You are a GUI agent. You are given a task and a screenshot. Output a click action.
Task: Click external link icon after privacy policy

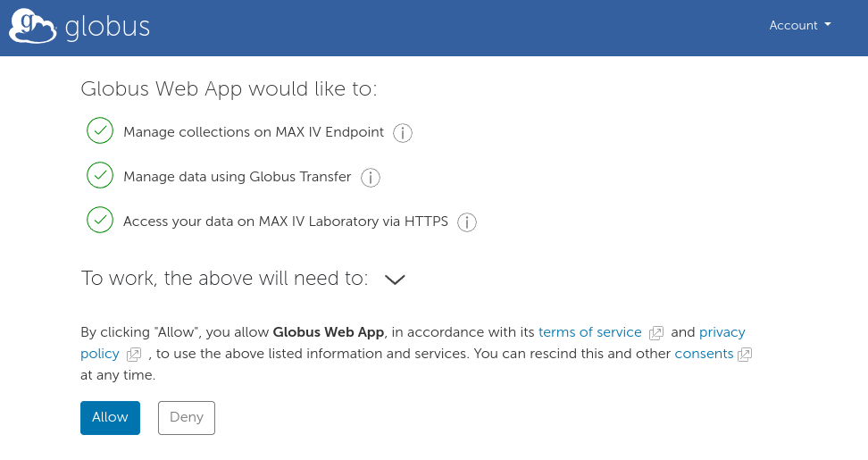(134, 355)
